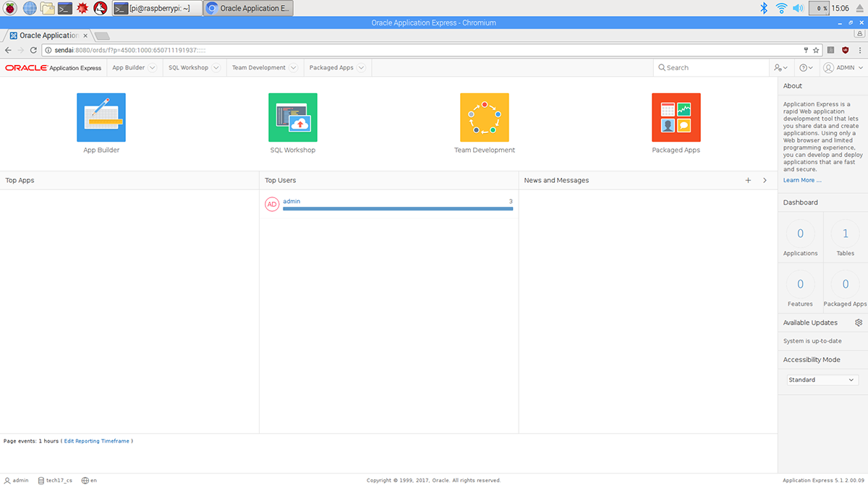Select the SQL Workshop menu tab
Image resolution: width=868 pixels, height=488 pixels.
(x=188, y=67)
